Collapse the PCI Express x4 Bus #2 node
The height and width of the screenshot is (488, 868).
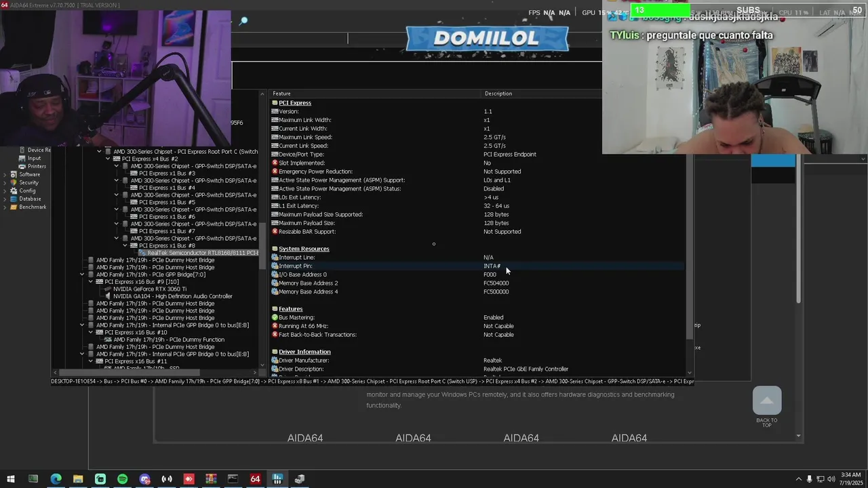[108, 159]
